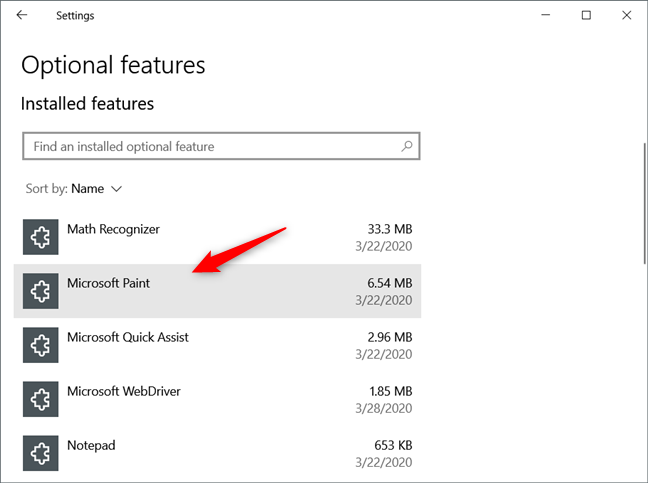Screen dimensions: 648x483
Task: Select the Microsoft Paint feature name
Action: [x=108, y=283]
